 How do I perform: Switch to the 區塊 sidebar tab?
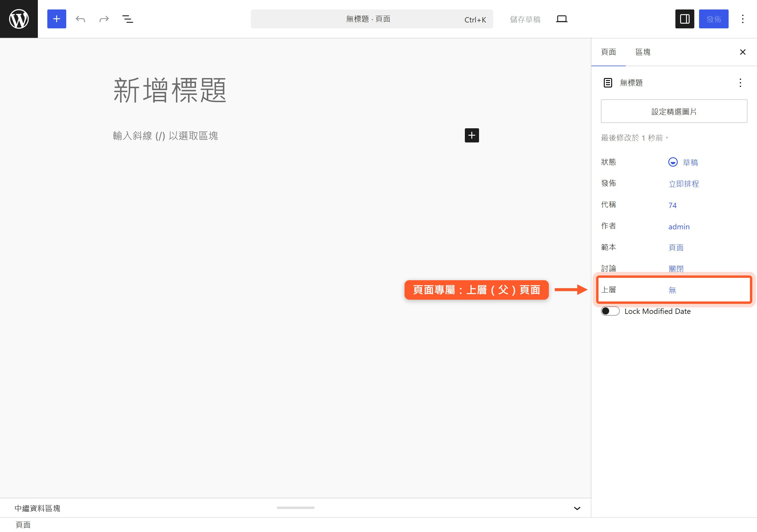[x=643, y=52]
